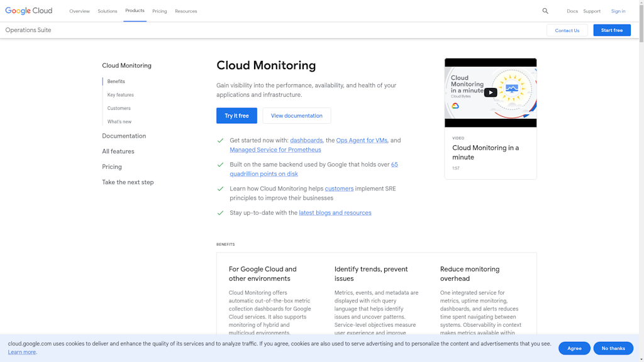
Task: Agree to the cookie policy
Action: click(574, 348)
